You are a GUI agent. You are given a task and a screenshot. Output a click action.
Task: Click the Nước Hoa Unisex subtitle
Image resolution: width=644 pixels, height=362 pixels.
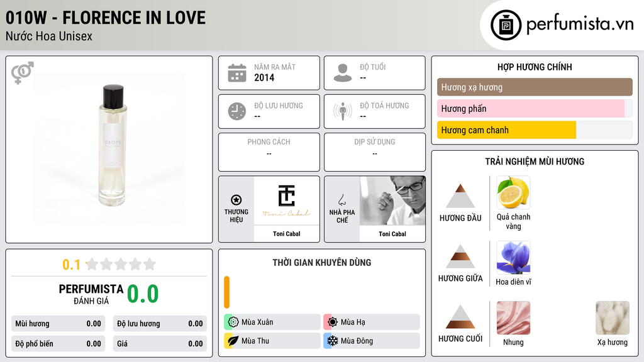tap(49, 36)
